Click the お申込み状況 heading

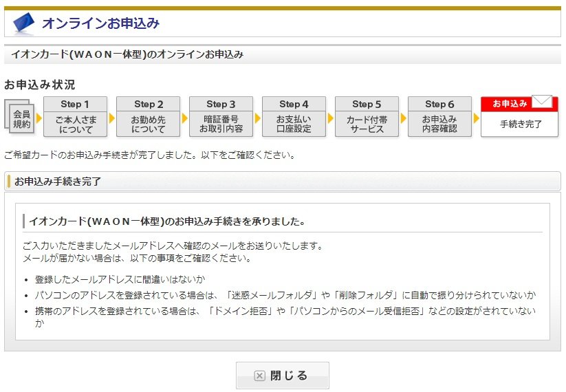point(40,85)
